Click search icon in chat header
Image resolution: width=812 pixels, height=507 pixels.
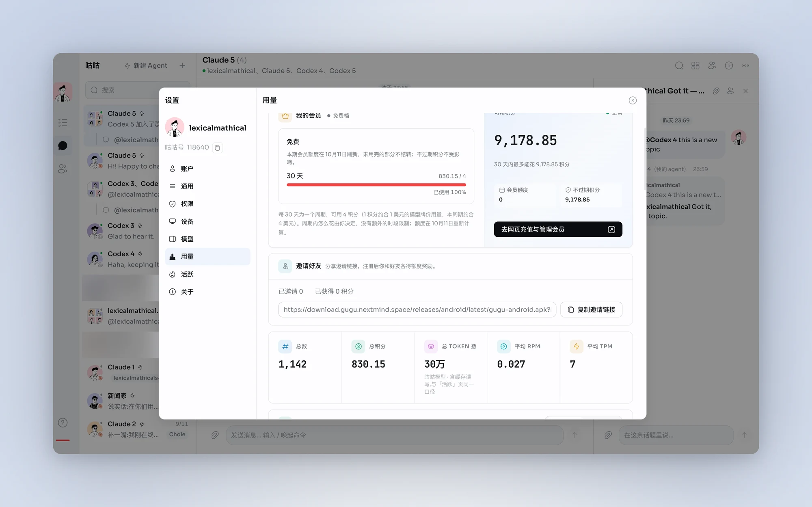679,65
